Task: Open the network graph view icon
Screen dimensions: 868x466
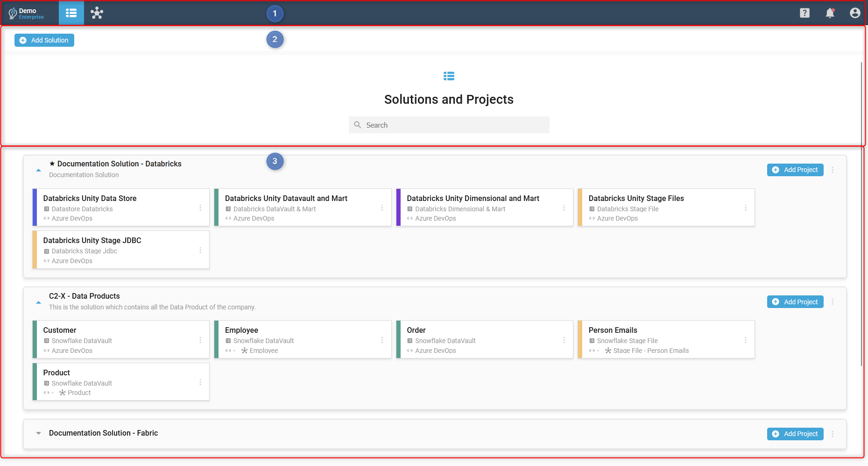Action: tap(97, 13)
